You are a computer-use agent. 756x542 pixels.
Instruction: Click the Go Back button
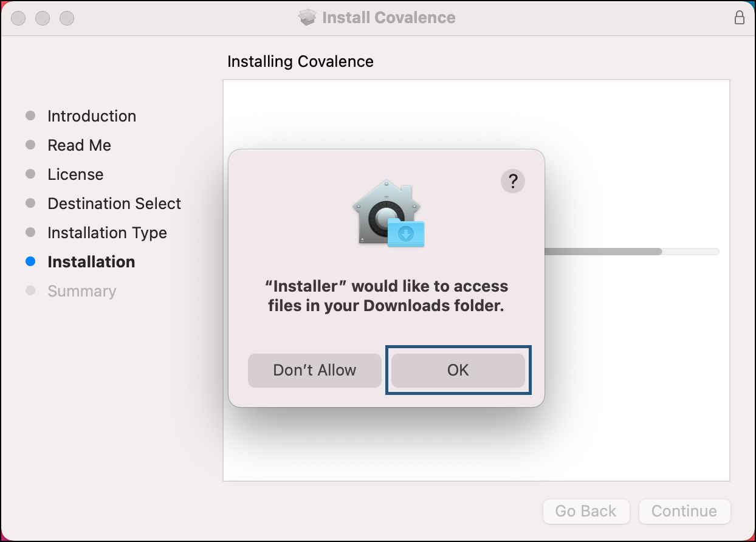coord(586,511)
